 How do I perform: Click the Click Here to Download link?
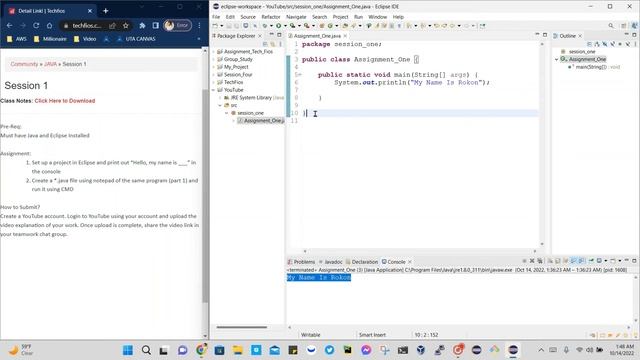65,101
